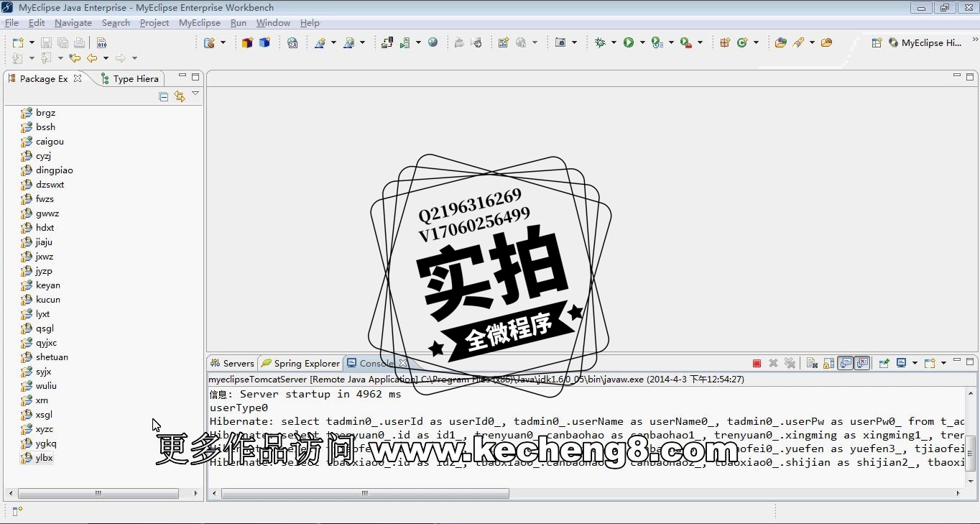Click the Save toolbar icon
The image size is (980, 524).
point(46,43)
